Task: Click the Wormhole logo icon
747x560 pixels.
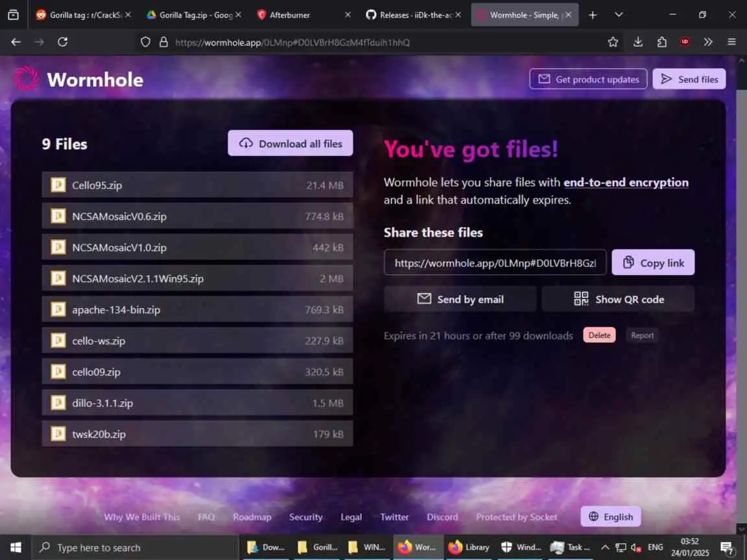Action: point(26,78)
